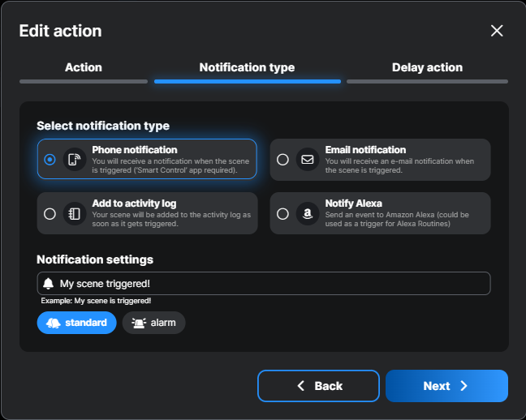Open the Delay action tab
Screen dimensions: 526x420
[x=427, y=68]
